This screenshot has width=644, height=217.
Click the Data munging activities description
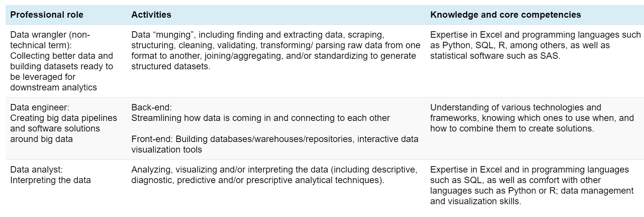point(276,50)
